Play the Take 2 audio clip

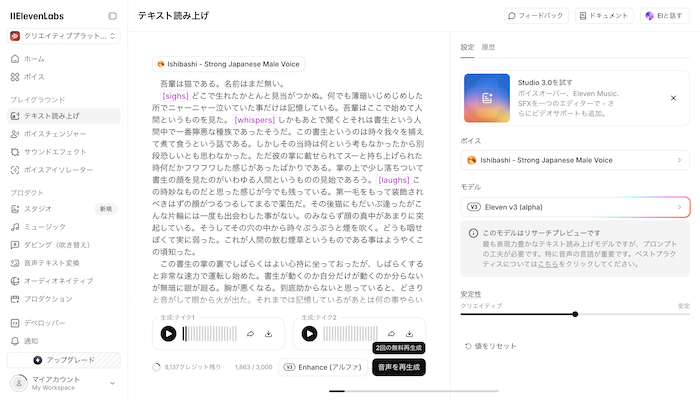tap(309, 334)
